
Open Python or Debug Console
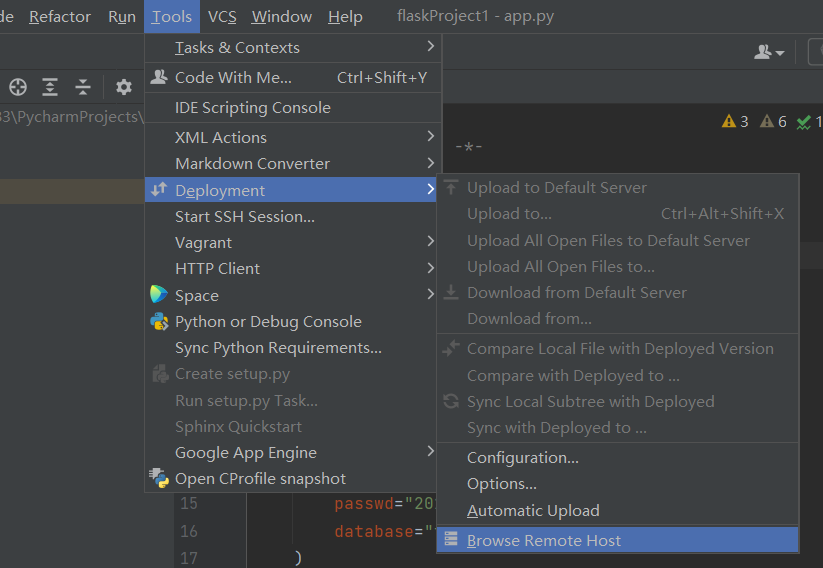tap(268, 321)
